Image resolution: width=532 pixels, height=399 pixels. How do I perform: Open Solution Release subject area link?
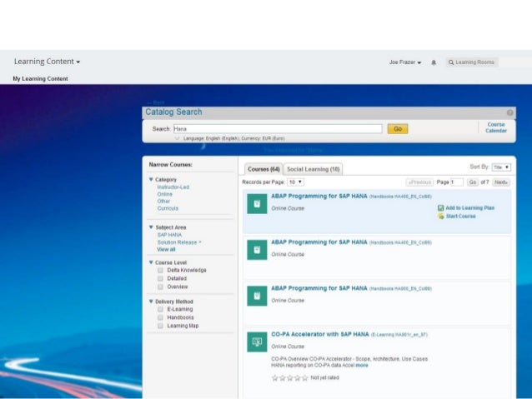click(178, 242)
